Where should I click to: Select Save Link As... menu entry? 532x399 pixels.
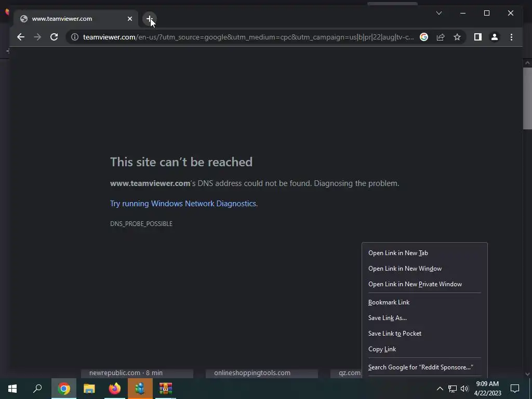coord(424,317)
